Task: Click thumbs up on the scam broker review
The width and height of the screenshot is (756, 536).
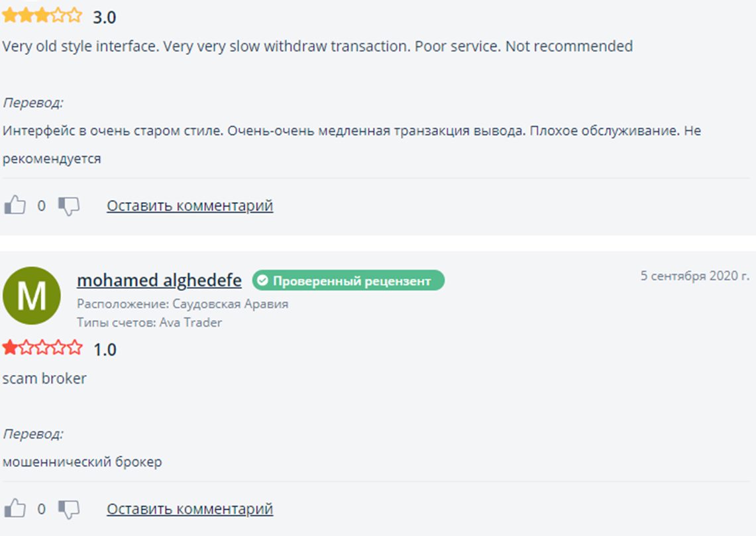Action: point(15,509)
